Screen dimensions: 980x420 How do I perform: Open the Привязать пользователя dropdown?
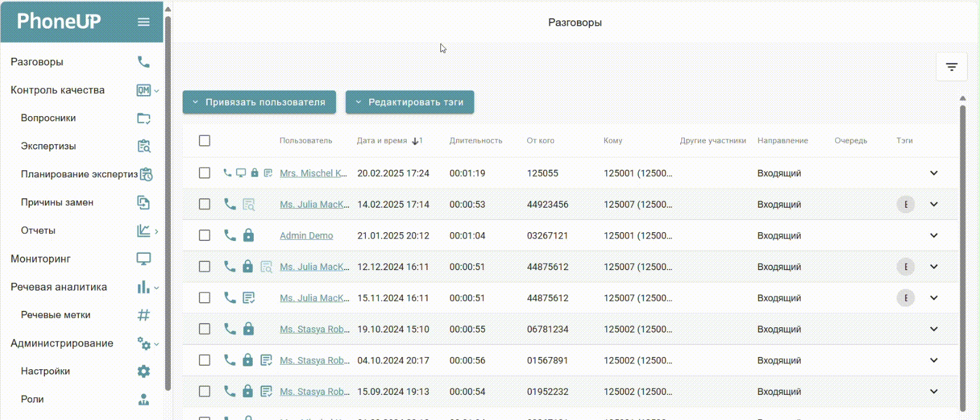pyautogui.click(x=259, y=102)
